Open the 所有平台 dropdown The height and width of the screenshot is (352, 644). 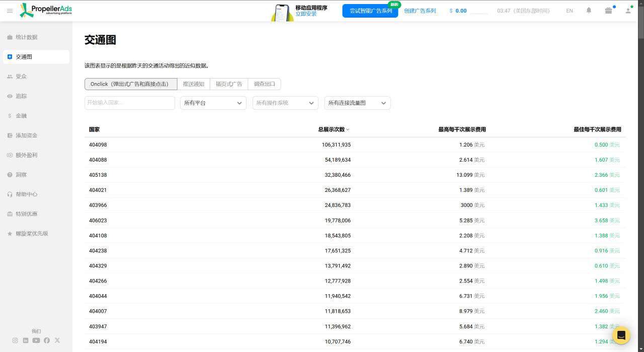tap(213, 103)
